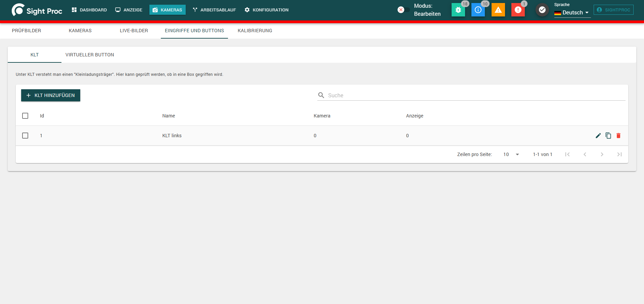
Task: Select the KLT links row checkbox
Action: (25, 136)
